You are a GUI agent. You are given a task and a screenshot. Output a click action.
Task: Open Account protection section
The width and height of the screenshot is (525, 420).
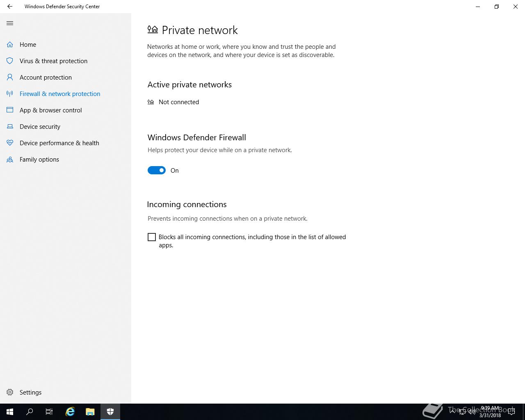point(66,77)
